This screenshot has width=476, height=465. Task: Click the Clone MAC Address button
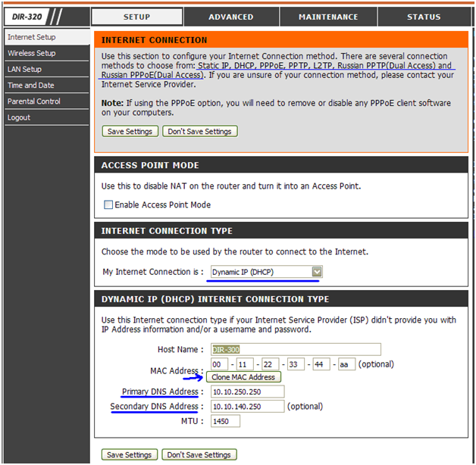[243, 377]
